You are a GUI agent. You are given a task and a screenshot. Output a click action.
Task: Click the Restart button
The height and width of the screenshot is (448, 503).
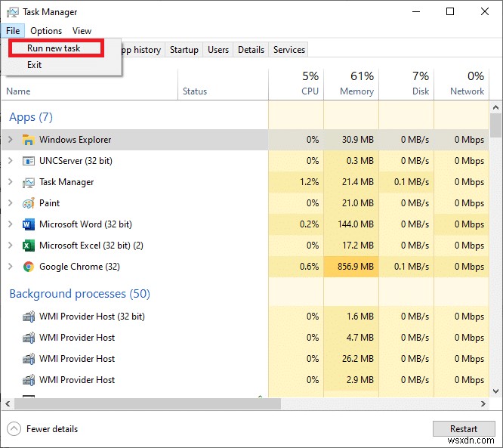pyautogui.click(x=464, y=429)
